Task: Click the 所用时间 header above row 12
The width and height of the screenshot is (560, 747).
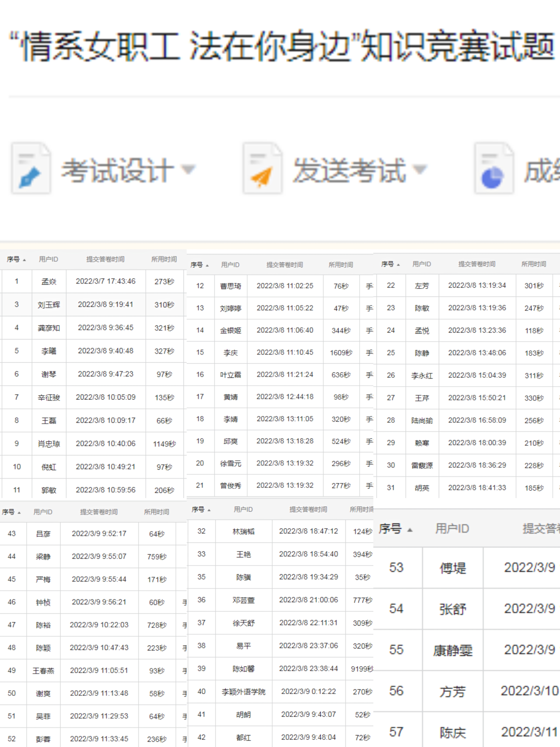Action: coord(341,265)
